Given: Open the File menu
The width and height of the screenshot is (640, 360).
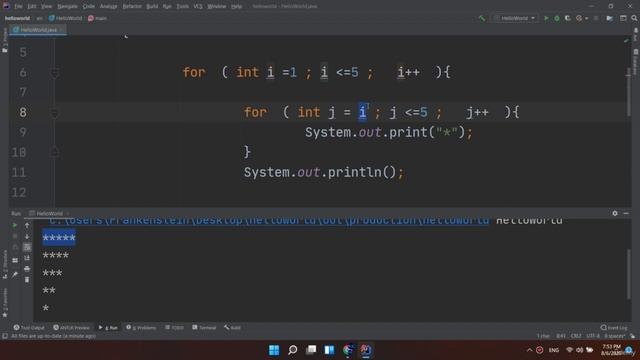Looking at the screenshot, I should coord(18,7).
